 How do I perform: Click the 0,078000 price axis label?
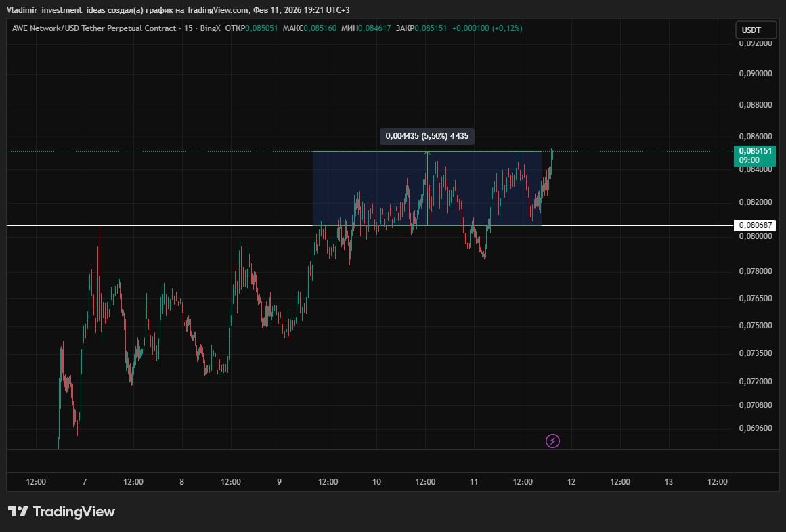[756, 271]
